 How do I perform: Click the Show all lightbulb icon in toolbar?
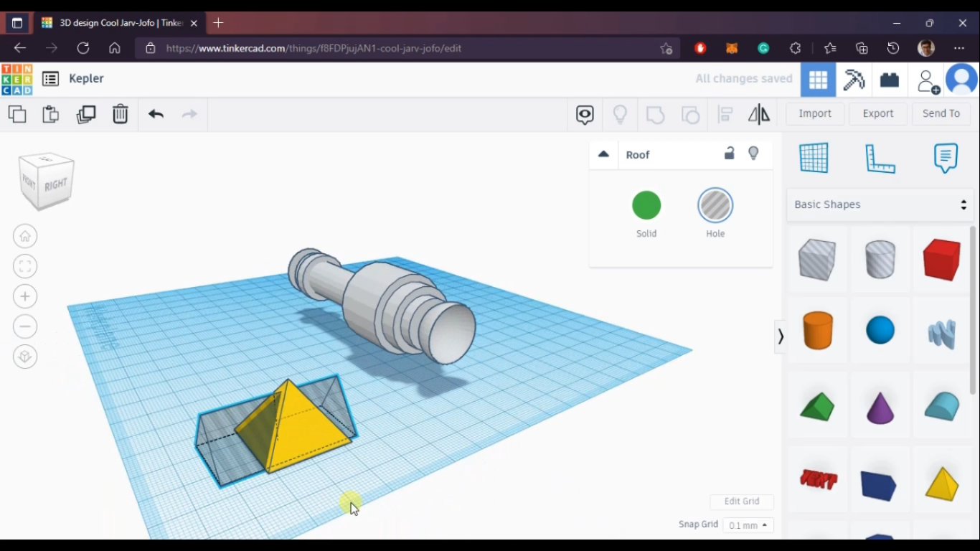[x=621, y=114]
